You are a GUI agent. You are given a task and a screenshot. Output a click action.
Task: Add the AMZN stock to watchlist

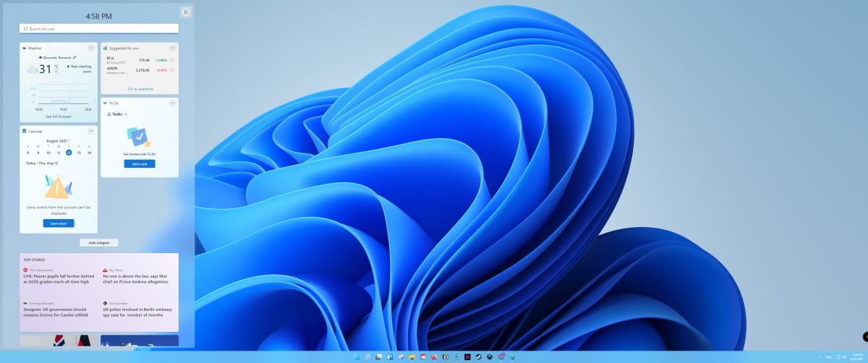pos(172,70)
